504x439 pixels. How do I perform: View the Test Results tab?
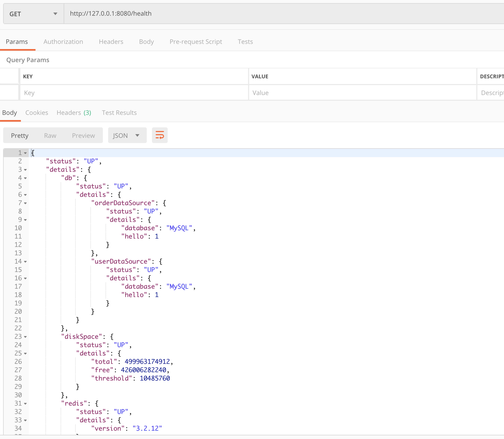pyautogui.click(x=119, y=113)
